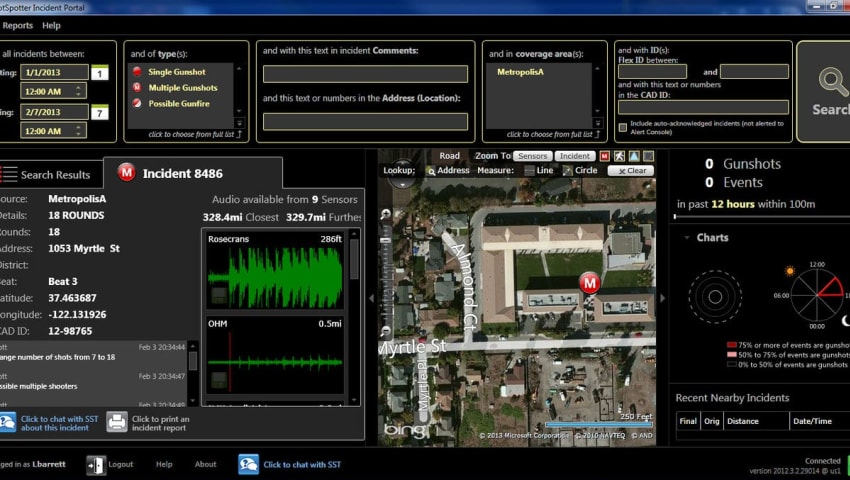The width and height of the screenshot is (850, 480).
Task: Toggle the dark square map layer icon
Action: click(648, 156)
